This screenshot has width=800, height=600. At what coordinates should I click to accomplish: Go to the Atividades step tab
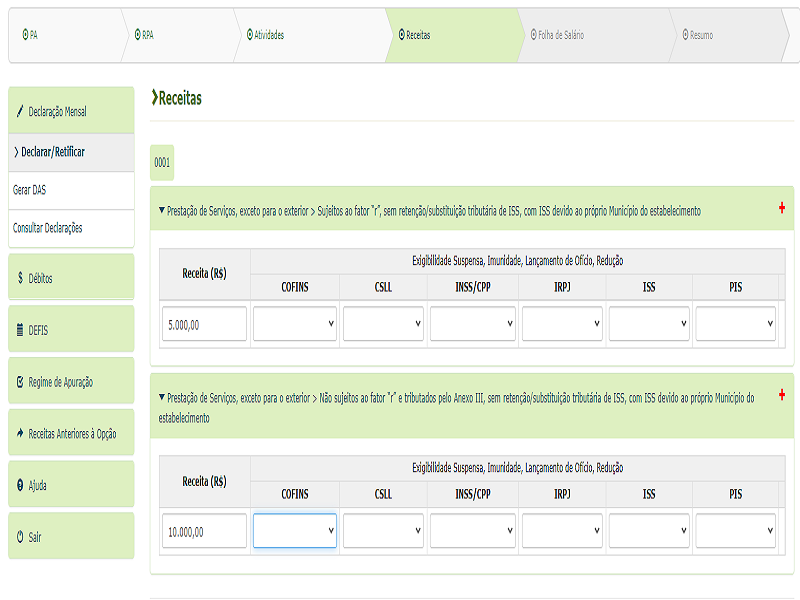pos(266,35)
